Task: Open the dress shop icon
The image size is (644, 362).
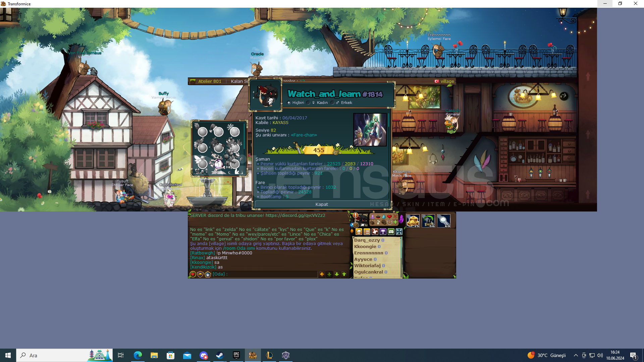Action: (375, 232)
